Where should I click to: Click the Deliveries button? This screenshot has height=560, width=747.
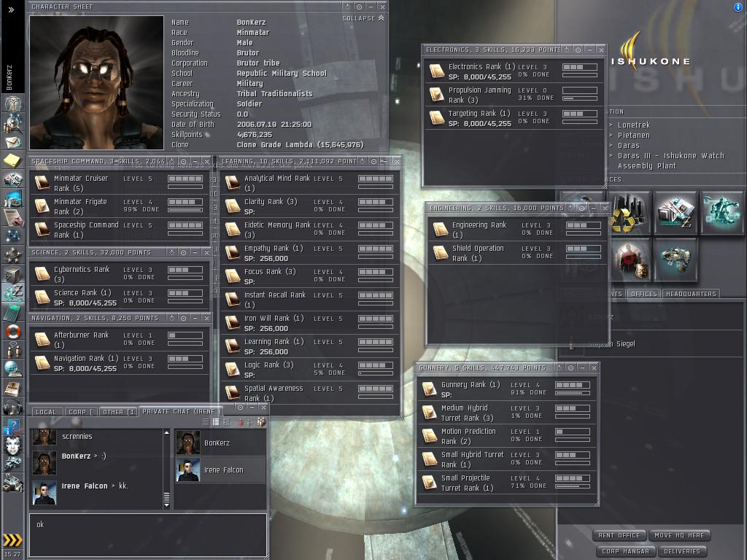click(682, 551)
